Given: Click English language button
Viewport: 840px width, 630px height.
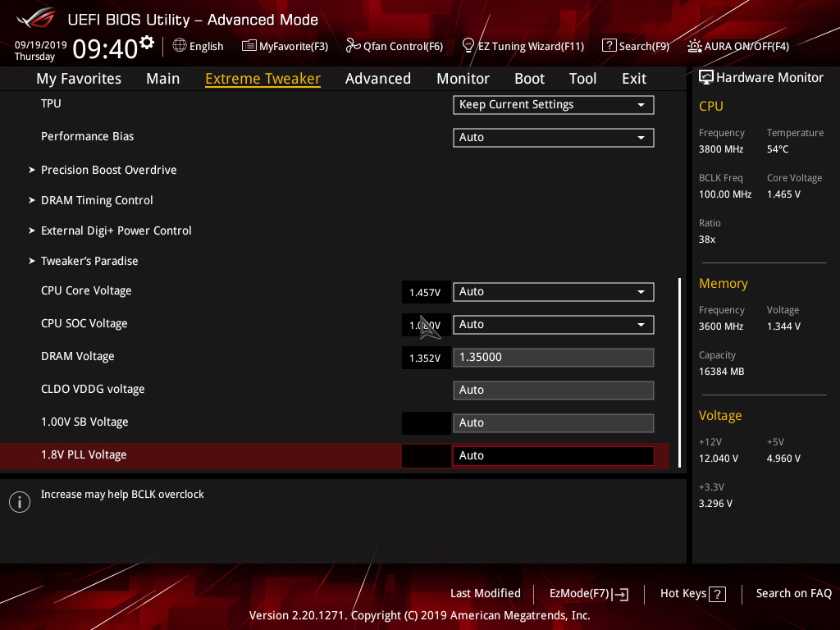Looking at the screenshot, I should point(206,46).
